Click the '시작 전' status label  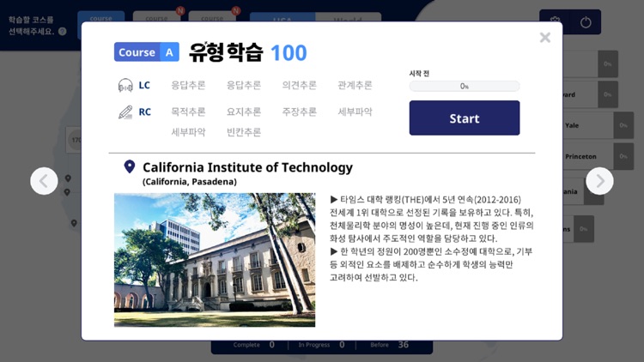419,74
